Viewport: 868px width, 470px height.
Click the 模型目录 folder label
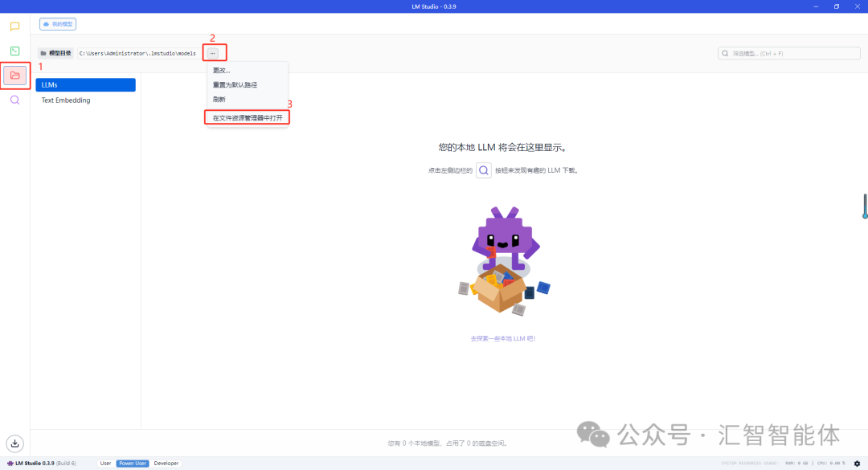point(56,53)
